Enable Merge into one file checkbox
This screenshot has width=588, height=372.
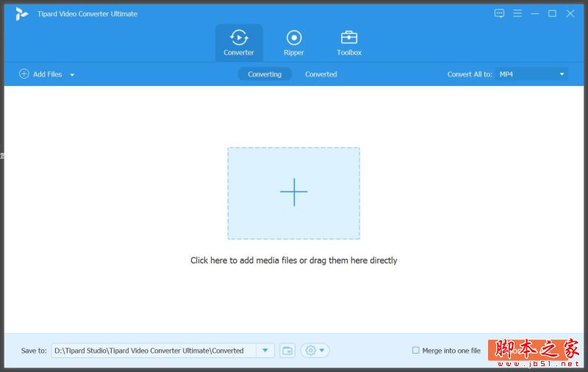[415, 350]
